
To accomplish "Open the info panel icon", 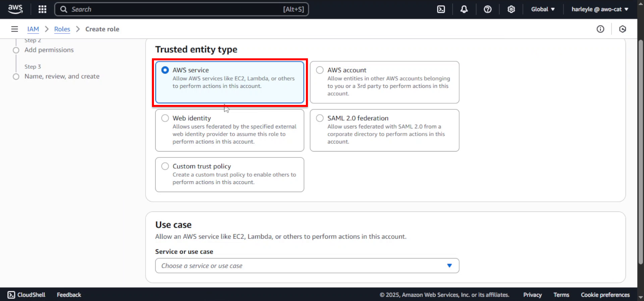I will [x=600, y=29].
